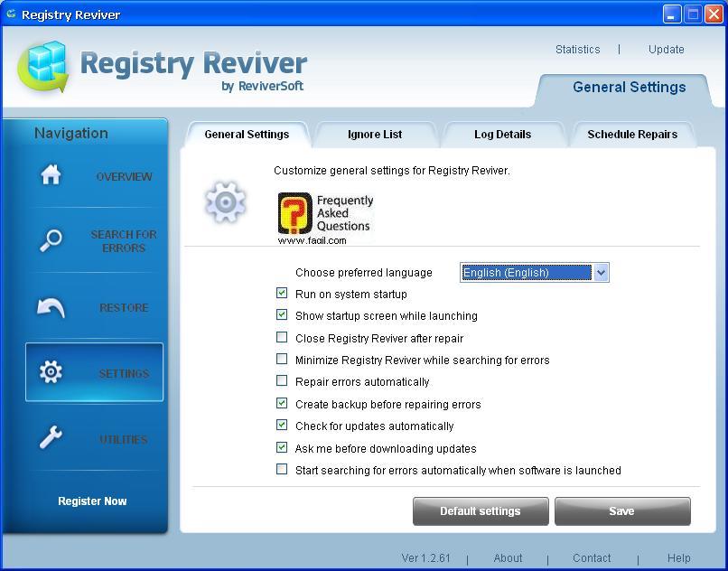This screenshot has width=728, height=571.
Task: Click the Settings gear icon in navigation
Action: [x=51, y=372]
